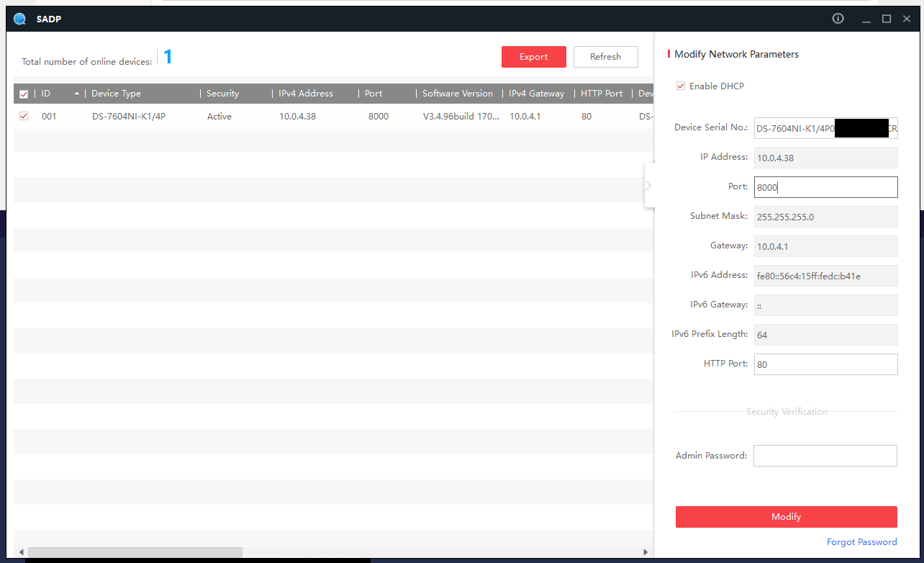
Task: Click the SADP application logo icon
Action: point(19,19)
